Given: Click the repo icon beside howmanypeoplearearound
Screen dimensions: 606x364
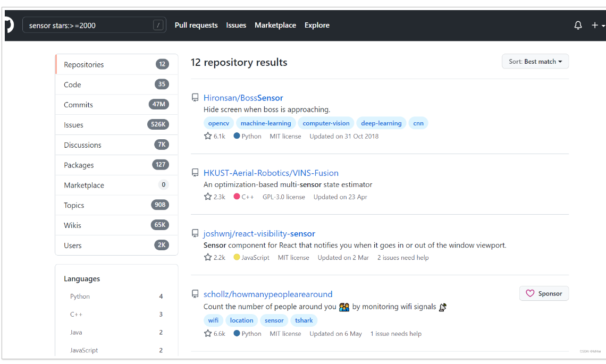Looking at the screenshot, I should point(195,294).
